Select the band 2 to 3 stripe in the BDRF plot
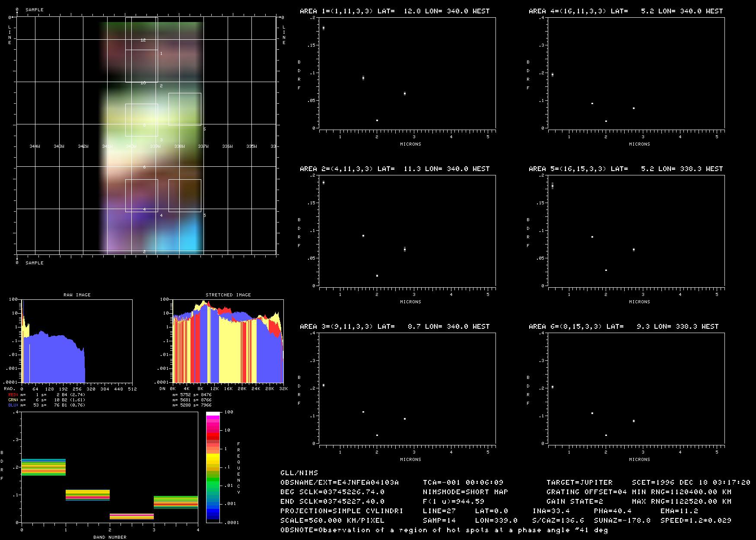 click(x=132, y=516)
